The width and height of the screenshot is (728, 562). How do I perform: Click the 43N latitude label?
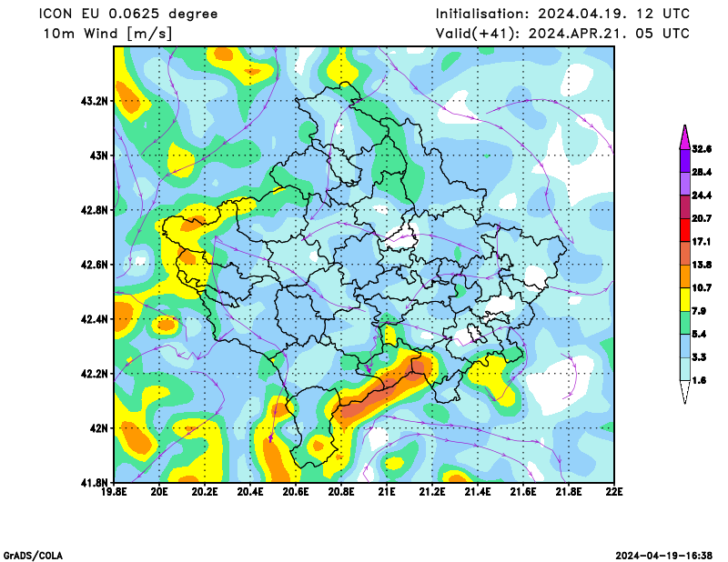coord(98,156)
